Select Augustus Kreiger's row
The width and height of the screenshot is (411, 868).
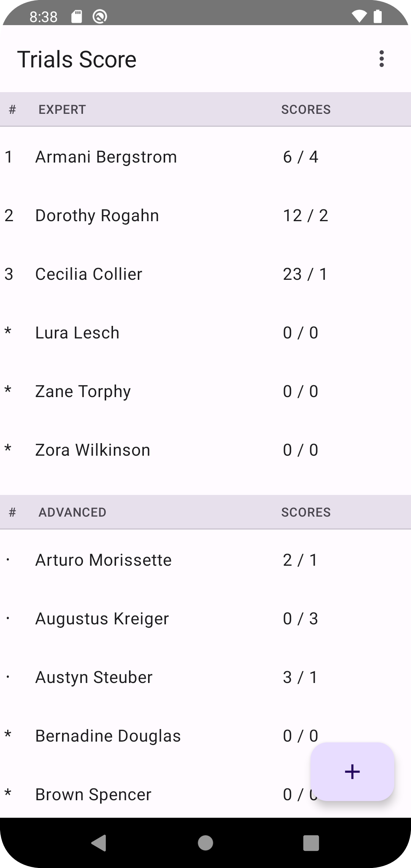(x=102, y=619)
